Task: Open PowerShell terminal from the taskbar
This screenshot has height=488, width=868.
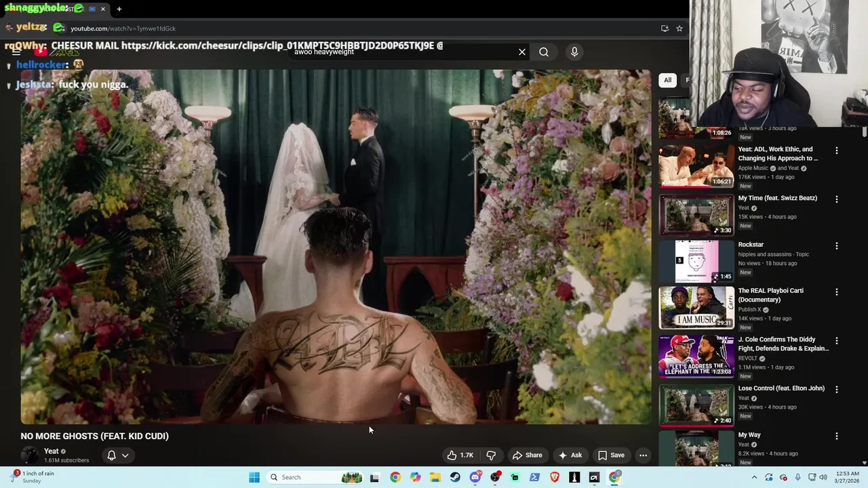Action: [534, 477]
